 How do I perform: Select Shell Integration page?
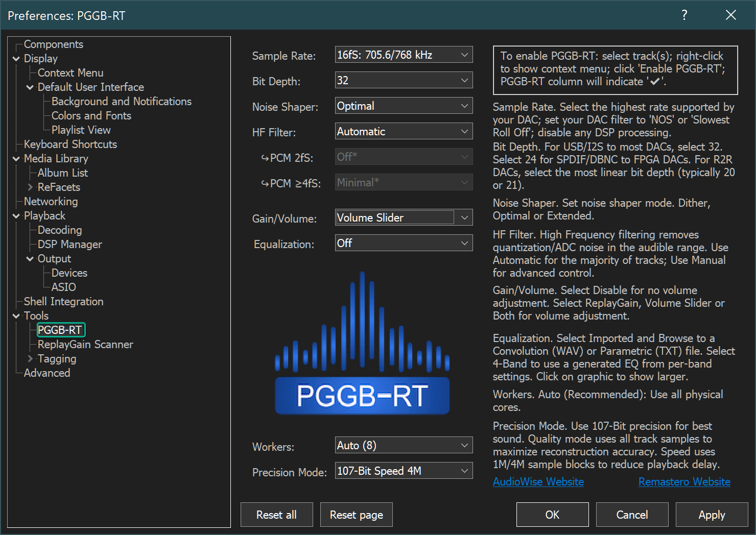click(64, 302)
